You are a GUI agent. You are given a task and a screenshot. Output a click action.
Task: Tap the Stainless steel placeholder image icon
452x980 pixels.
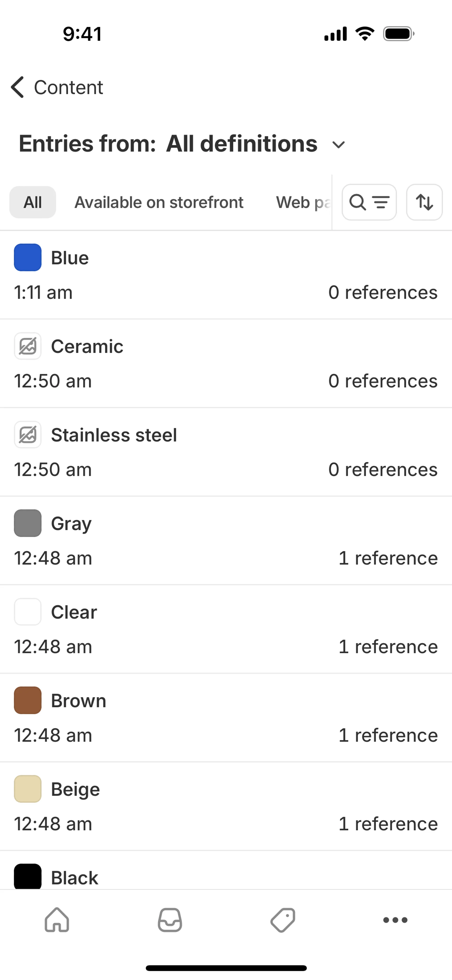pyautogui.click(x=28, y=435)
